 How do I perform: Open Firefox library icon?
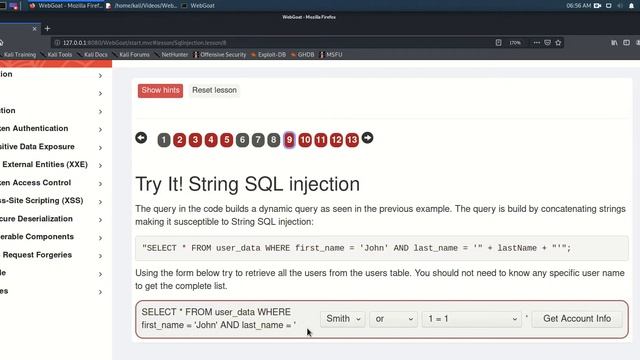coord(614,42)
